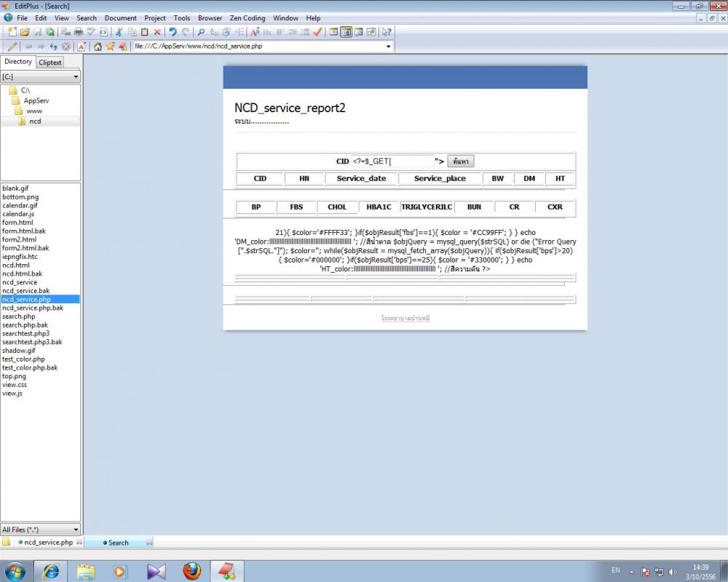Click the browser Refresh icon
The image size is (728, 582).
53,47
